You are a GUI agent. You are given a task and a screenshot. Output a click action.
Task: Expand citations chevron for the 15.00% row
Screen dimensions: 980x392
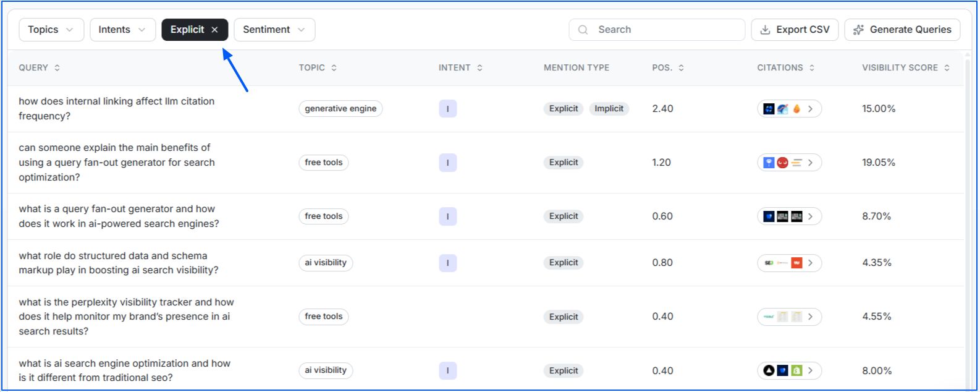click(x=811, y=109)
